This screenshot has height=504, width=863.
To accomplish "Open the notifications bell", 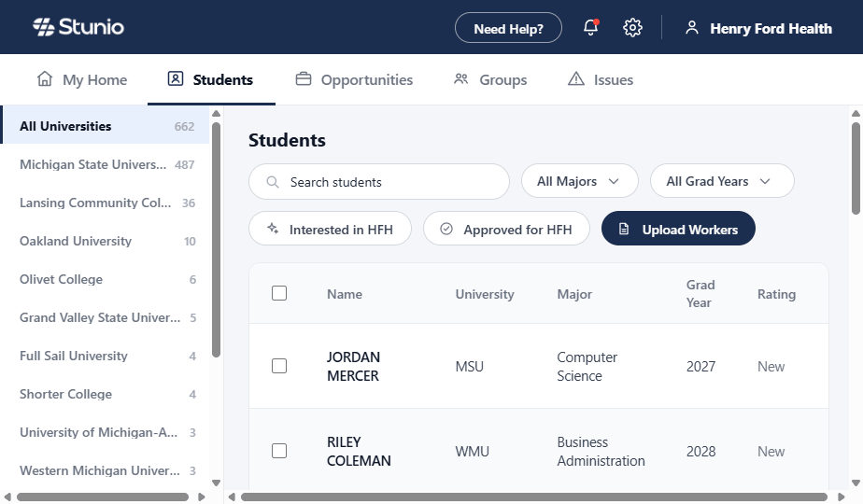I will click(x=590, y=27).
